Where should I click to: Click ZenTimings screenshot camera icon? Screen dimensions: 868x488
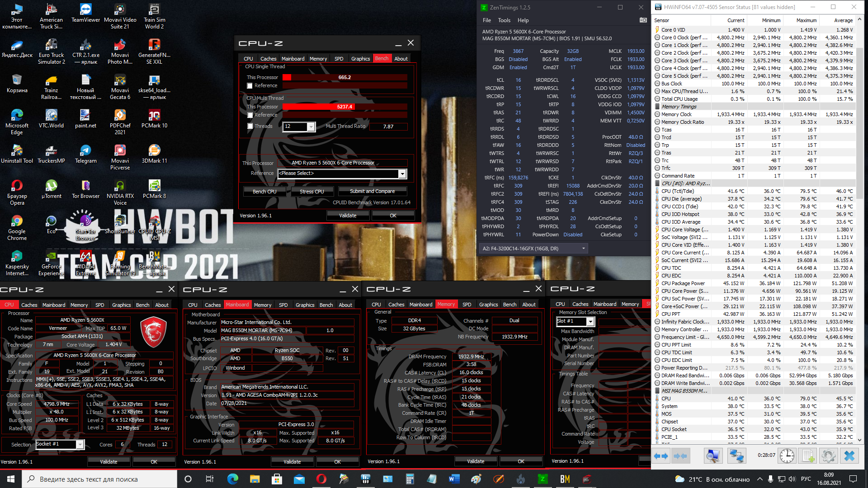[643, 20]
